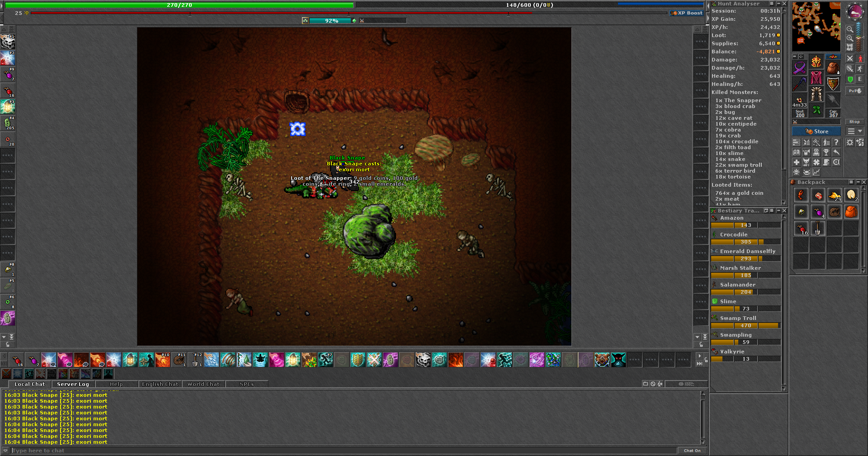Click the trophy icon in the sidebar grid
Image resolution: width=868 pixels, height=456 pixels.
pyautogui.click(x=826, y=152)
